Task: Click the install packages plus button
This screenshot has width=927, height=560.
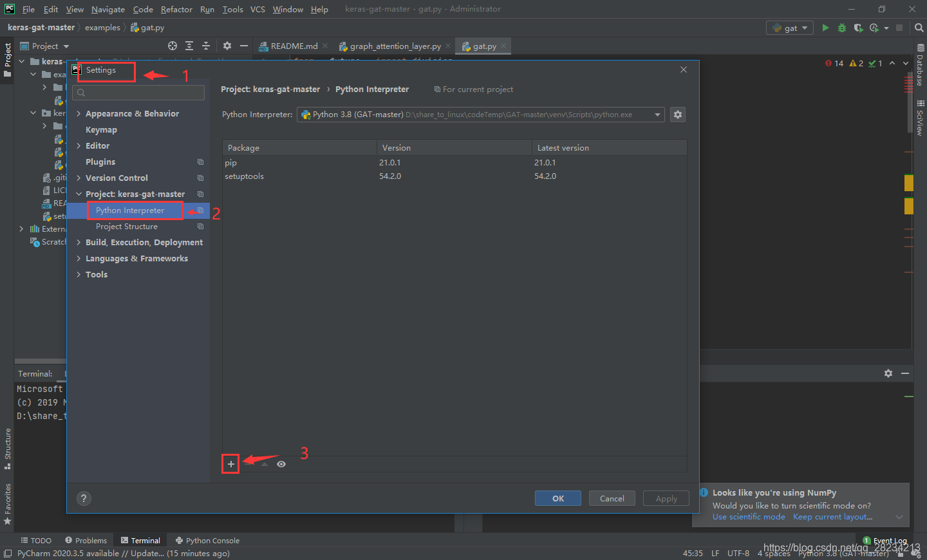Action: pyautogui.click(x=230, y=463)
